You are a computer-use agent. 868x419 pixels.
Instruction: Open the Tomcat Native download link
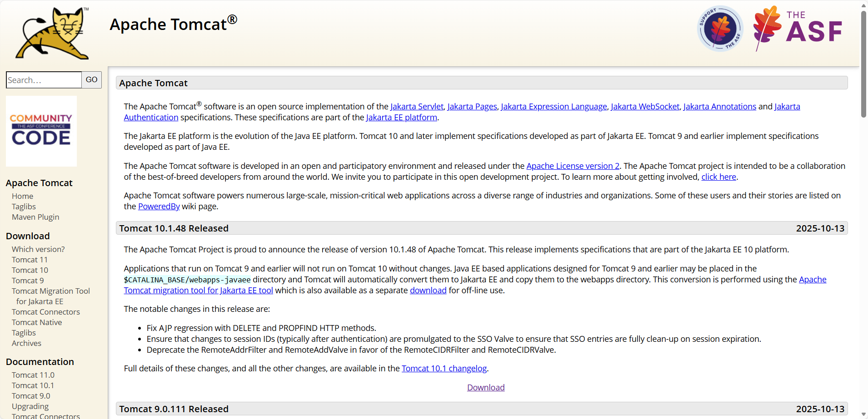[37, 322]
